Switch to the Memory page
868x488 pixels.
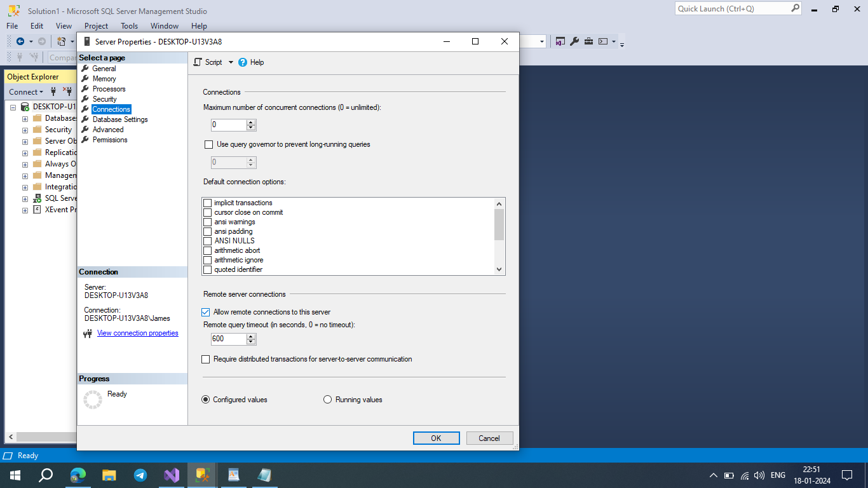click(x=104, y=79)
